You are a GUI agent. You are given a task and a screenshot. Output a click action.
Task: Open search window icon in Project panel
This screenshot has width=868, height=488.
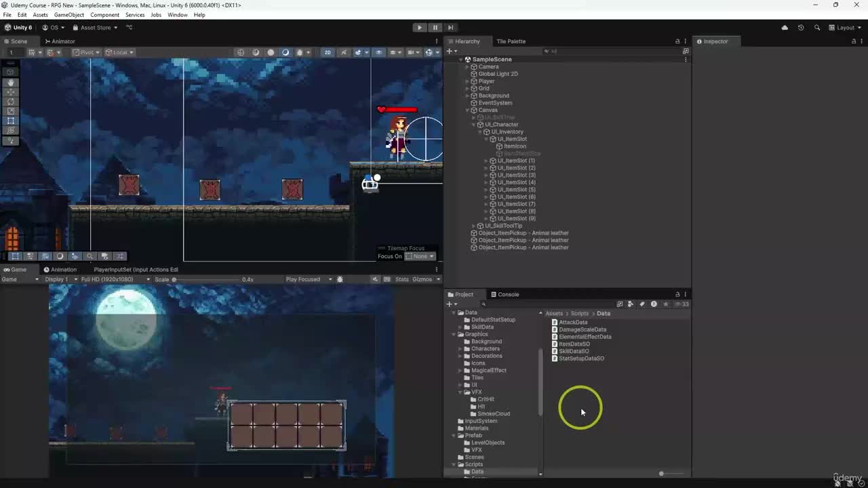click(619, 304)
